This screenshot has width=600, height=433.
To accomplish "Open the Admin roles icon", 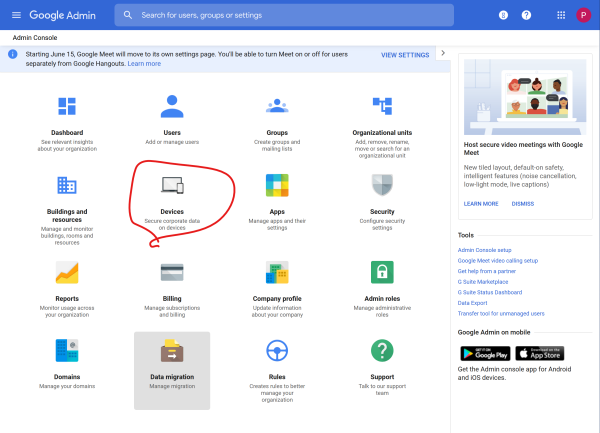I will click(x=382, y=272).
